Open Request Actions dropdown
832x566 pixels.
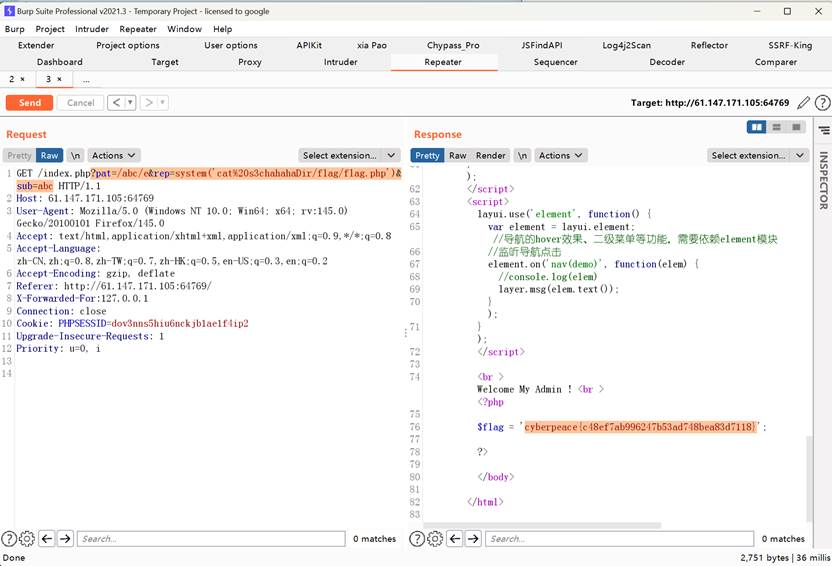pyautogui.click(x=114, y=155)
